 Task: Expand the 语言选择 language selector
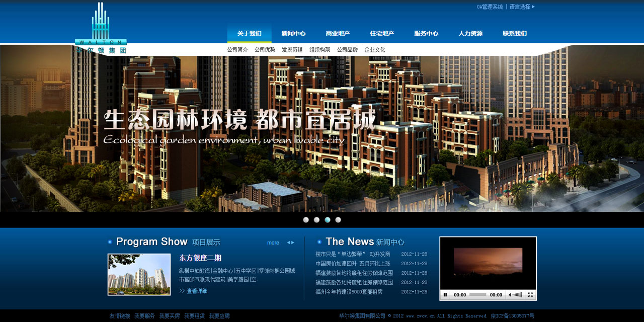click(x=522, y=7)
